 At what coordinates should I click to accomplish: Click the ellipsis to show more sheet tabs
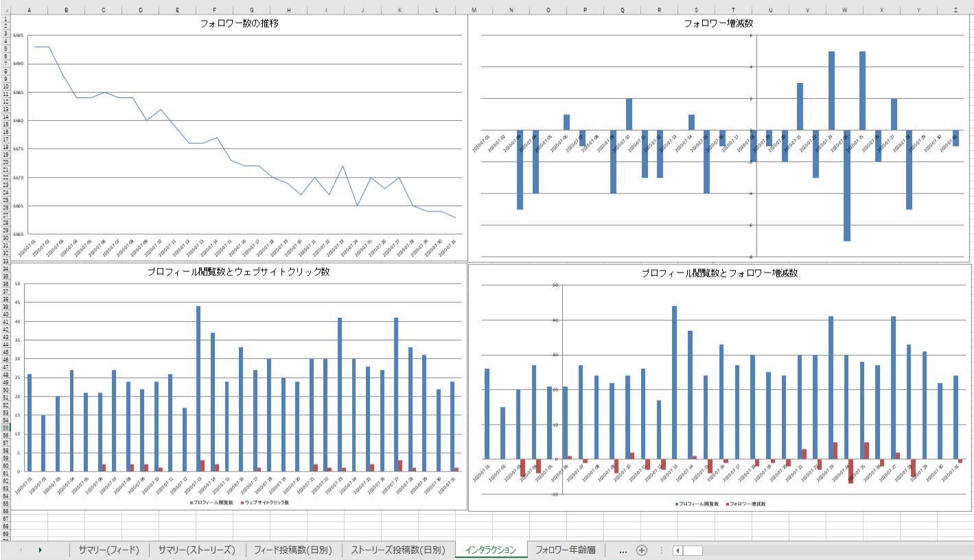pyautogui.click(x=623, y=550)
